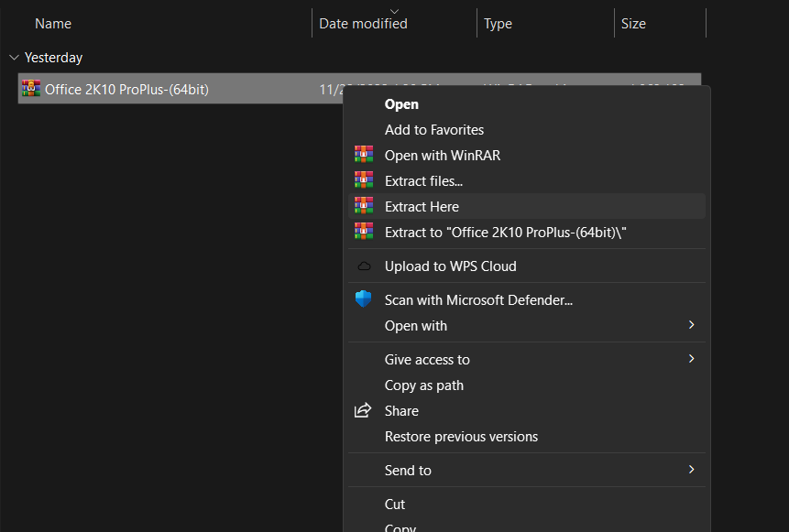Select the Share menu entry

coord(527,411)
